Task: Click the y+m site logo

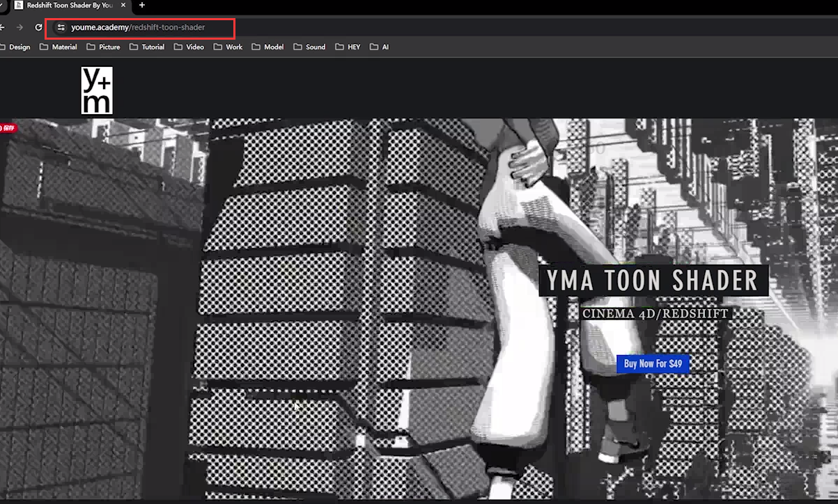Action: pyautogui.click(x=97, y=90)
